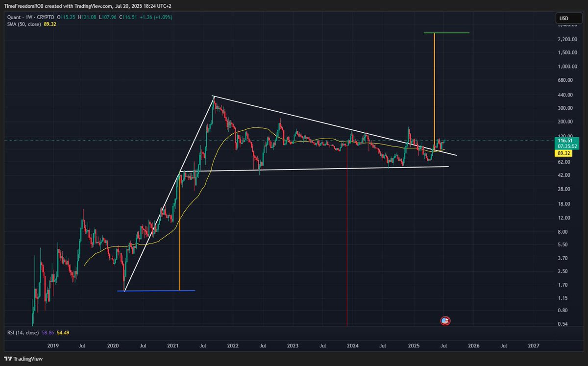Select the orange vertical projection line near 2021
Image resolution: width=588 pixels, height=366 pixels.
[x=180, y=230]
